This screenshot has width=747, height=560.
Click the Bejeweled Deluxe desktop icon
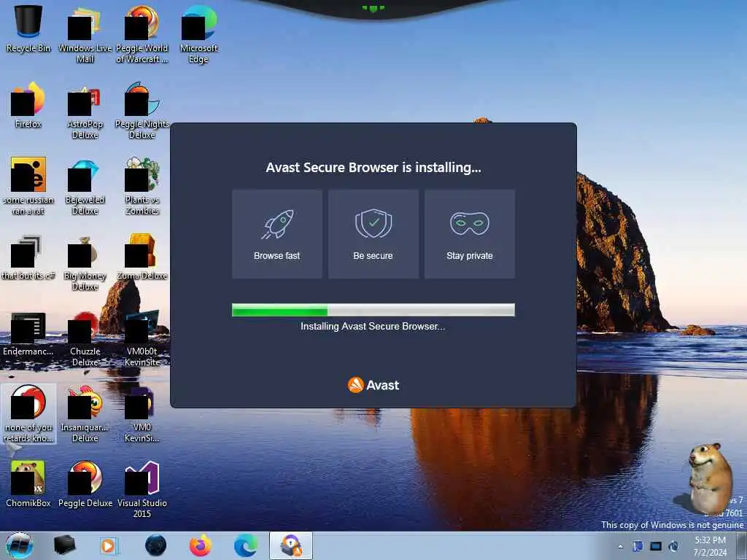click(85, 186)
